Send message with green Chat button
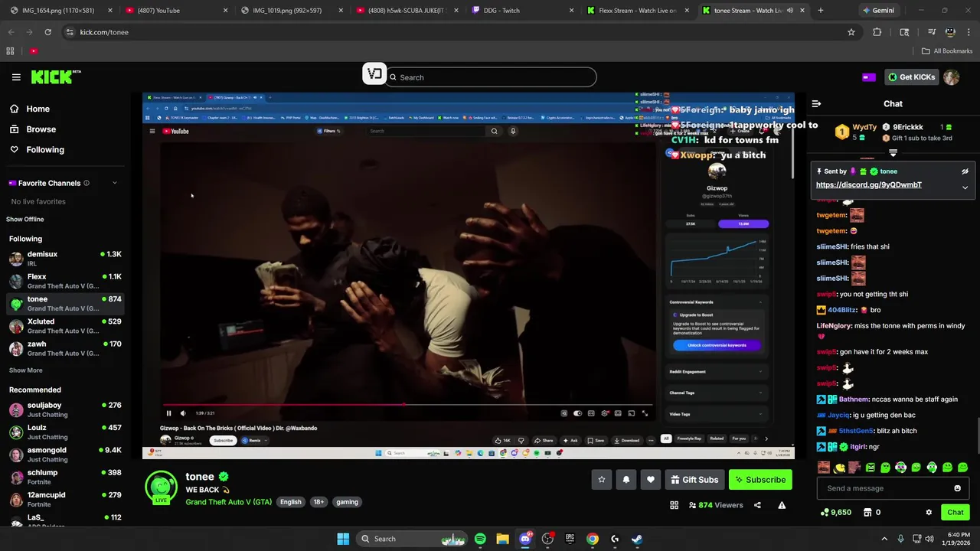Image resolution: width=980 pixels, height=551 pixels. [955, 513]
